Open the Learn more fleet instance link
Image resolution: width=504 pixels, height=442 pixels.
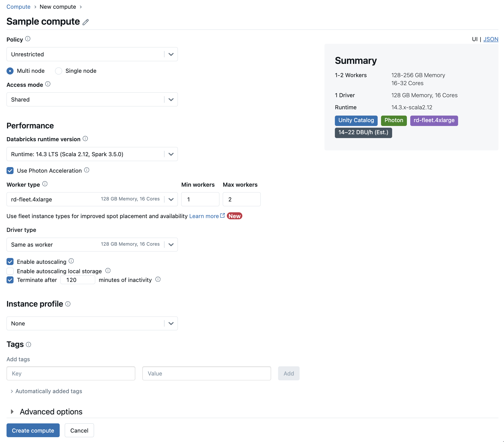[204, 216]
